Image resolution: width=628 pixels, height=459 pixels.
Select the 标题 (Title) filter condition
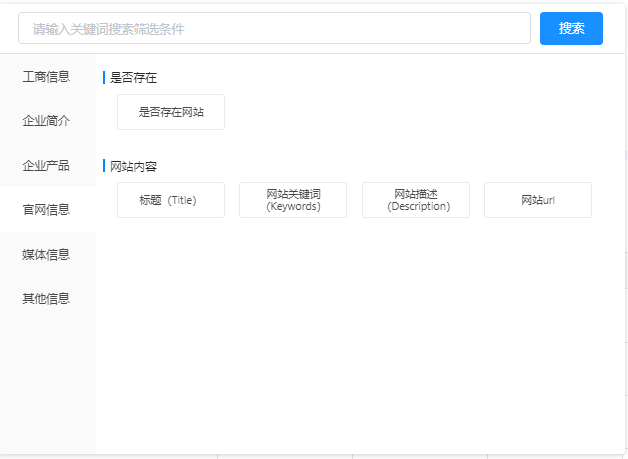coord(171,200)
